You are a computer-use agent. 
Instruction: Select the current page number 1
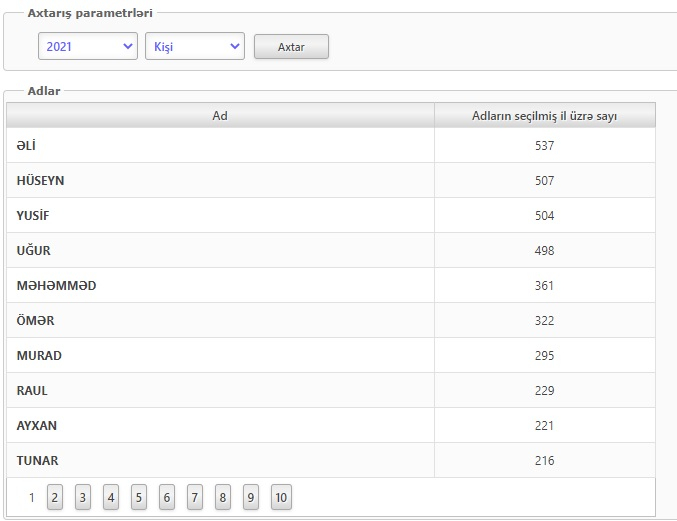(x=32, y=497)
